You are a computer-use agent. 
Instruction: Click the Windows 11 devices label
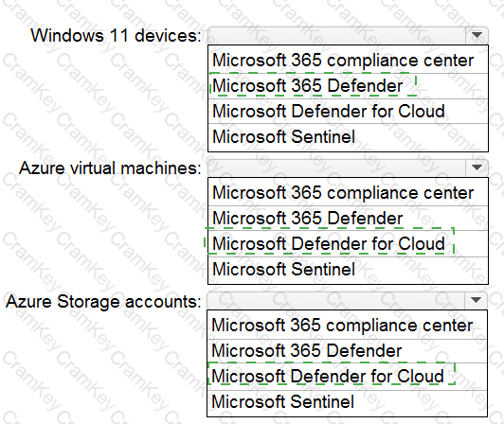[x=116, y=35]
